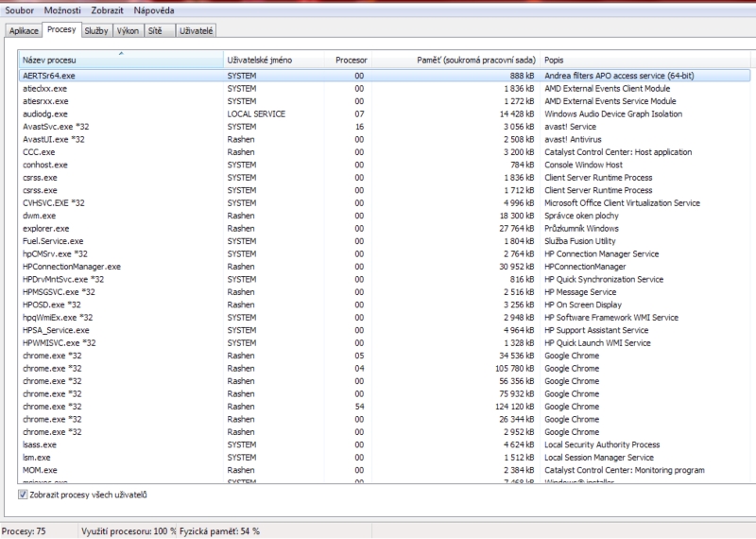Switch to the Služby tab
Image resolution: width=756 pixels, height=539 pixels.
click(95, 31)
